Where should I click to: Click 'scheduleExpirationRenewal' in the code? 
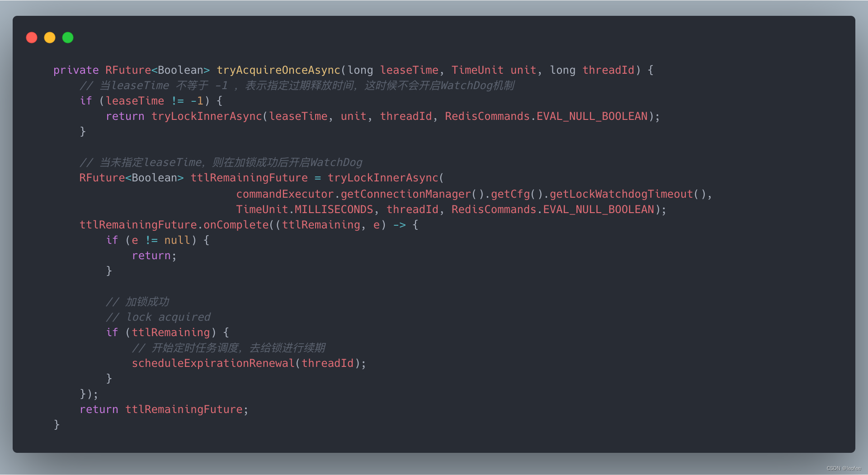pyautogui.click(x=213, y=363)
